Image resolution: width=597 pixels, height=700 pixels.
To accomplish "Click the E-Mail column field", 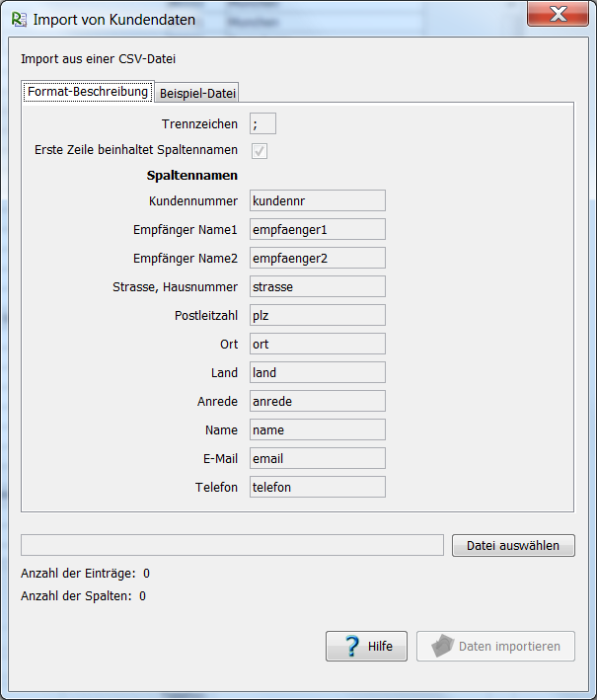I will pos(317,458).
